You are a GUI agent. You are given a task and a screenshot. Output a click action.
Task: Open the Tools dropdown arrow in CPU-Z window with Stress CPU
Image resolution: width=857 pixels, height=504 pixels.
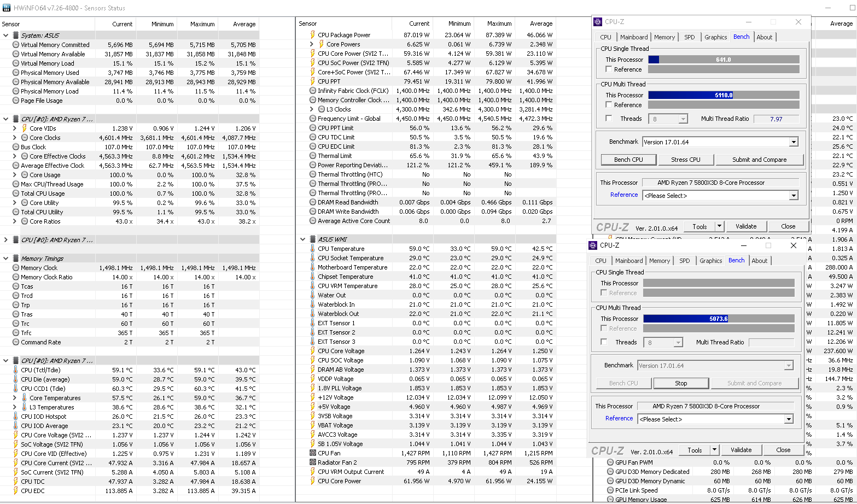pyautogui.click(x=719, y=226)
